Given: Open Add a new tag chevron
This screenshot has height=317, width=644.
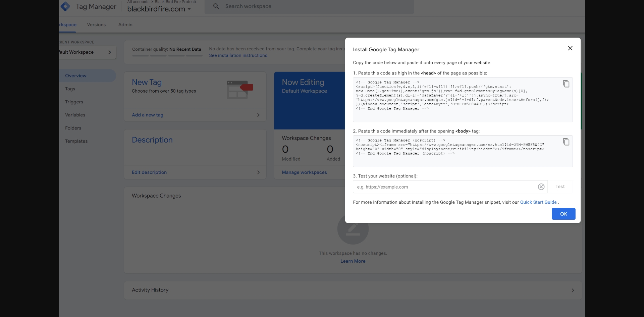Looking at the screenshot, I should 258,115.
